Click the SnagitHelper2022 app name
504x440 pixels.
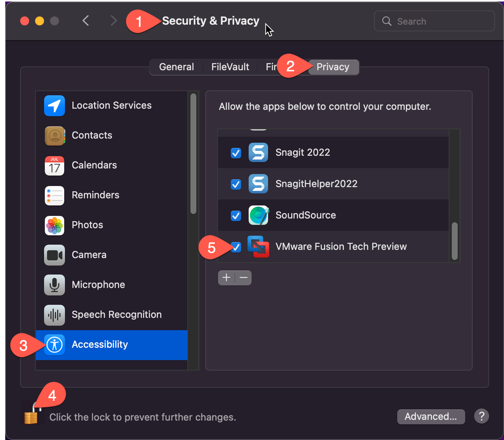click(x=317, y=184)
